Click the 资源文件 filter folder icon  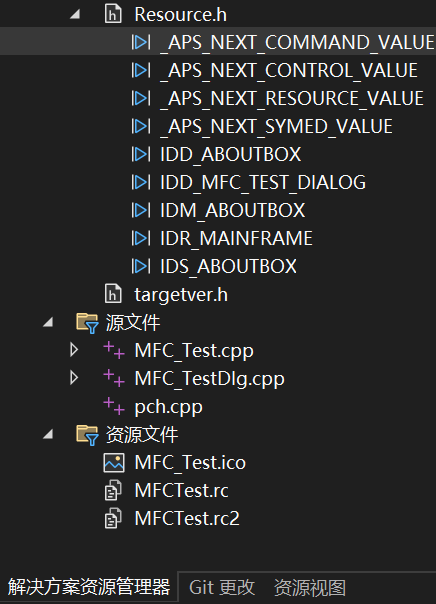[87, 435]
